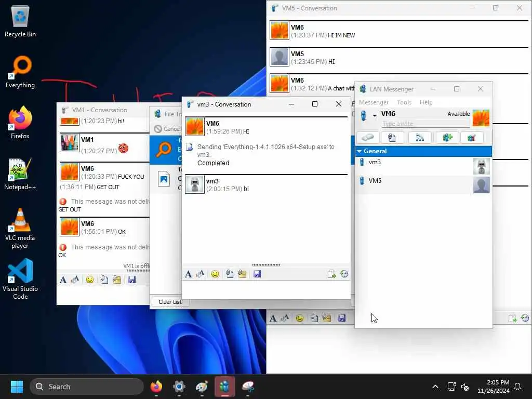Select VM5 contact in LAN Messenger list
Viewport: 532px width, 399px height.
click(x=423, y=185)
